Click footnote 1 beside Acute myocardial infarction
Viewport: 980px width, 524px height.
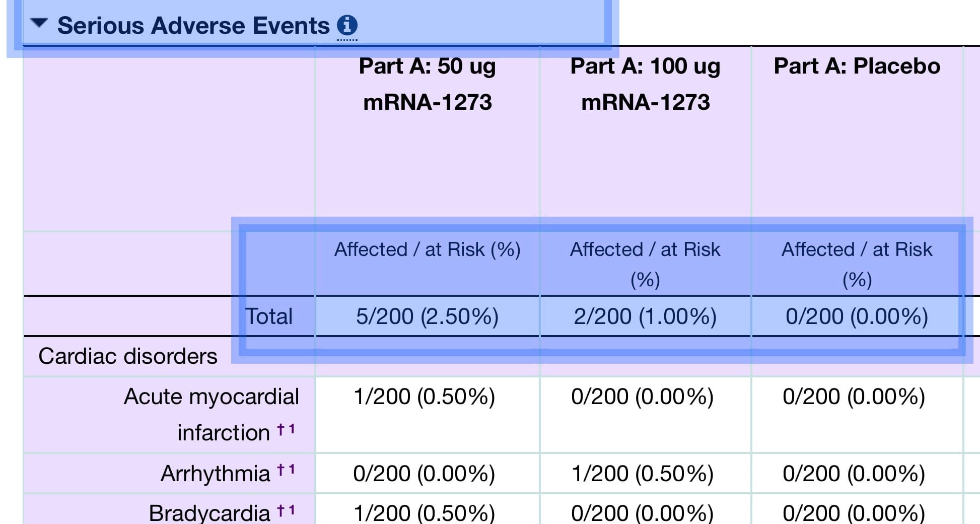(292, 429)
